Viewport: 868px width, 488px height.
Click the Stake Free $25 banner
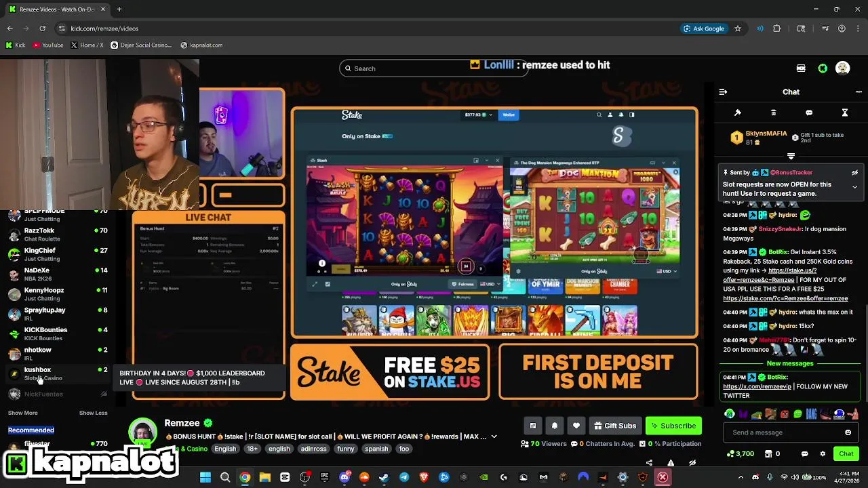(390, 372)
